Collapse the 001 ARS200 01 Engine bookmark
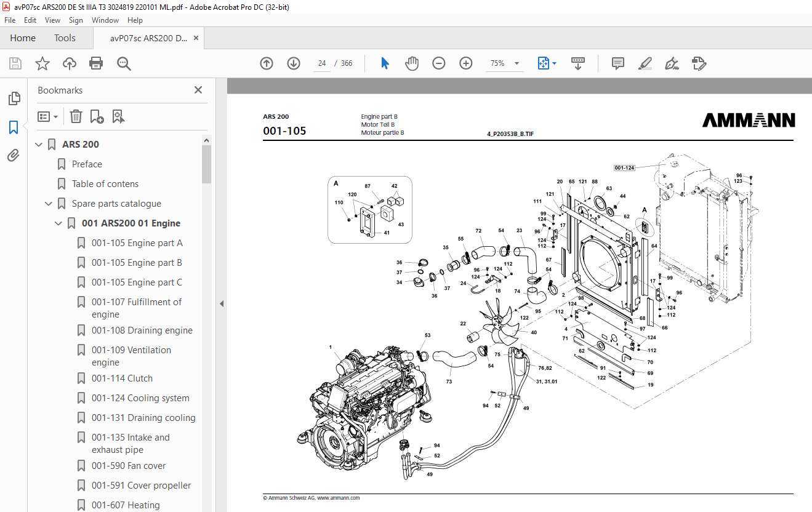 (58, 223)
